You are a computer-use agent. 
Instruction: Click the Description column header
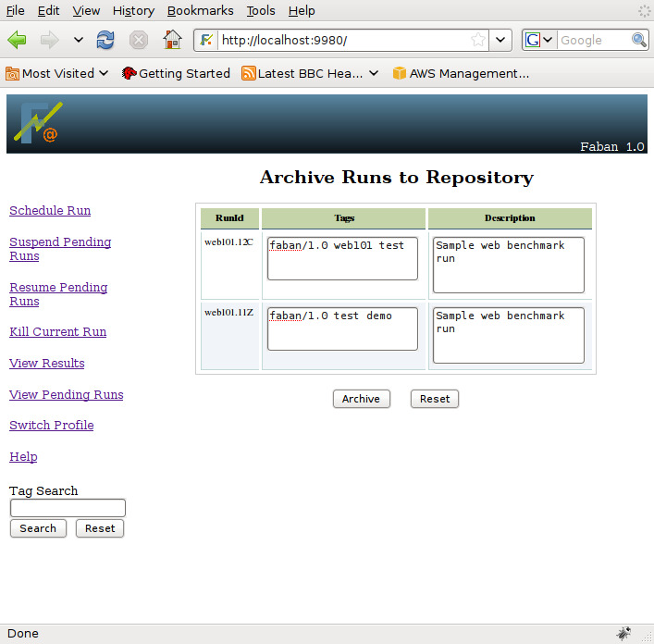pos(510,218)
